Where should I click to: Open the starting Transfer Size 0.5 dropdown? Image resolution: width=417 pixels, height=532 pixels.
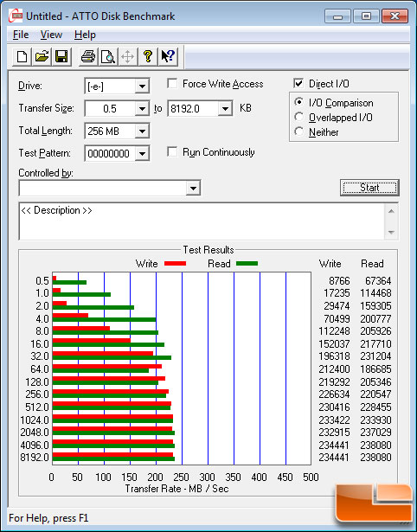[142, 109]
